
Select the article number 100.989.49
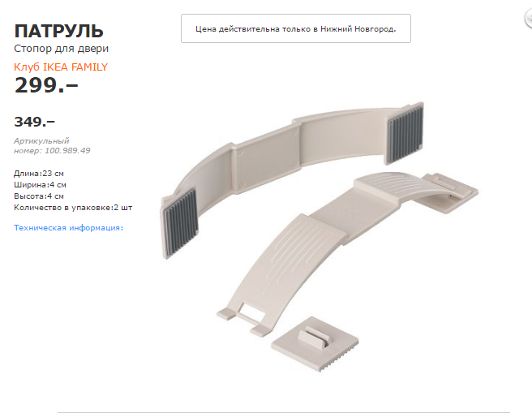click(67, 151)
